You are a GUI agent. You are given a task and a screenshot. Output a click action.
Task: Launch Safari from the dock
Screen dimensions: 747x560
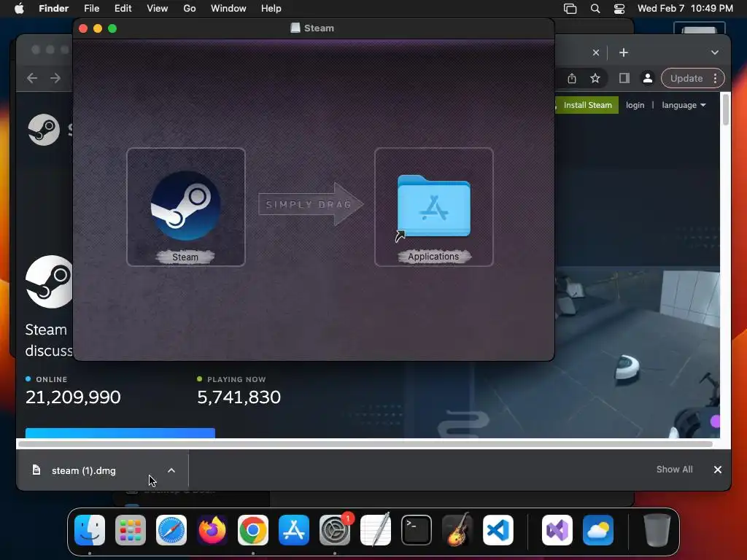(x=171, y=530)
